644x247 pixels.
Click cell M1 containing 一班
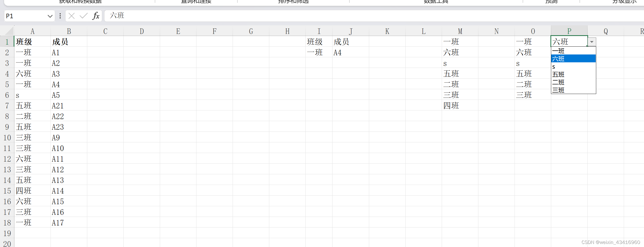click(x=460, y=42)
